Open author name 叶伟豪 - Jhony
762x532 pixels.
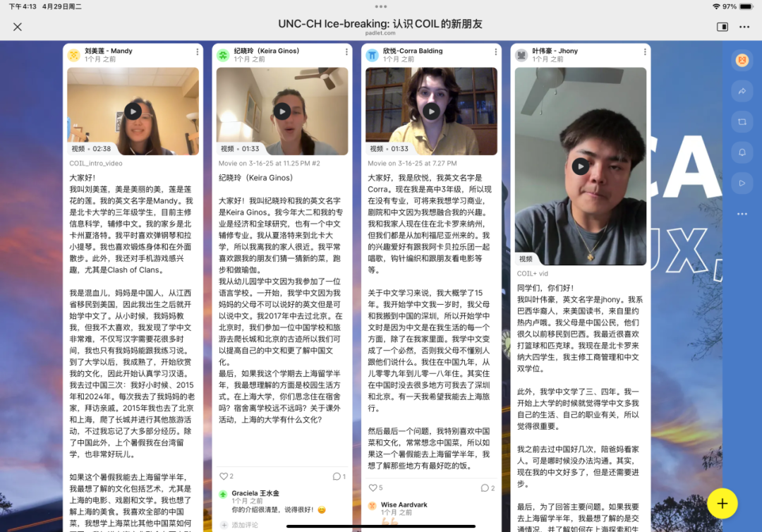click(555, 51)
